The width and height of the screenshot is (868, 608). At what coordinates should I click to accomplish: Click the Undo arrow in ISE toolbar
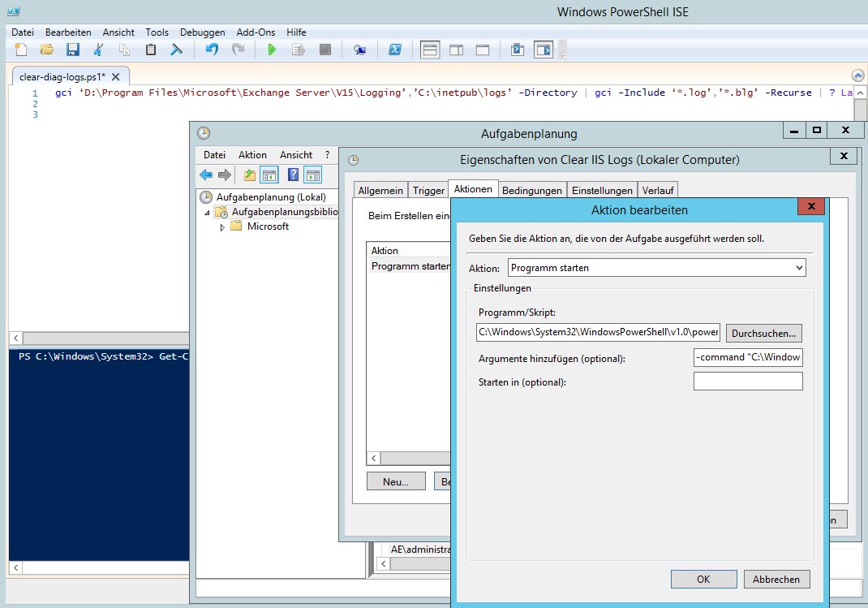[212, 50]
